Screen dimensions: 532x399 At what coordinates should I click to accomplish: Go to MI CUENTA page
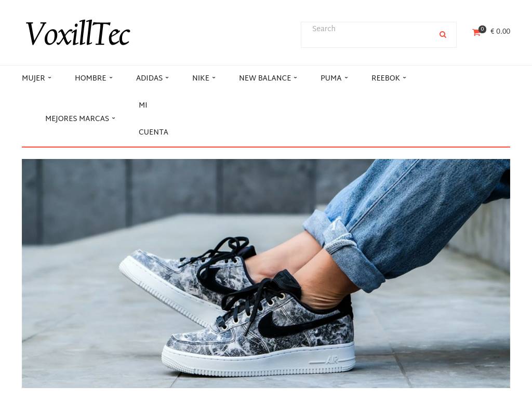(153, 118)
